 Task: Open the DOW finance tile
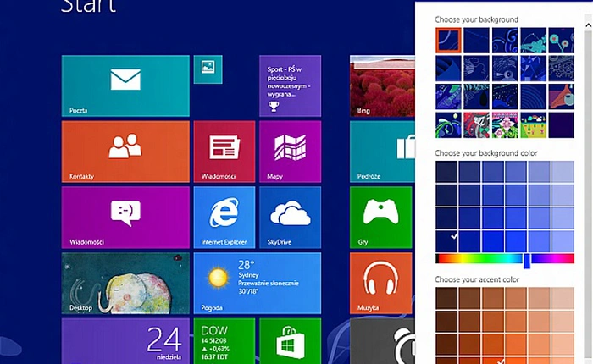(224, 341)
